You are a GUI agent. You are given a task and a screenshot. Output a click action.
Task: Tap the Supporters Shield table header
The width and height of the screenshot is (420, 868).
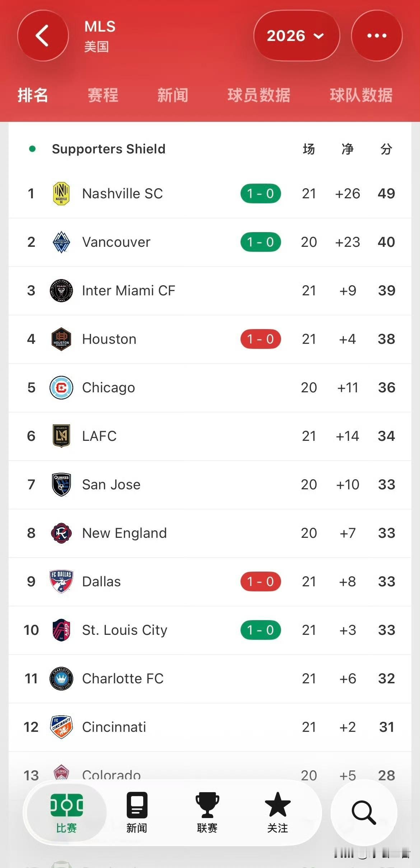tap(109, 149)
